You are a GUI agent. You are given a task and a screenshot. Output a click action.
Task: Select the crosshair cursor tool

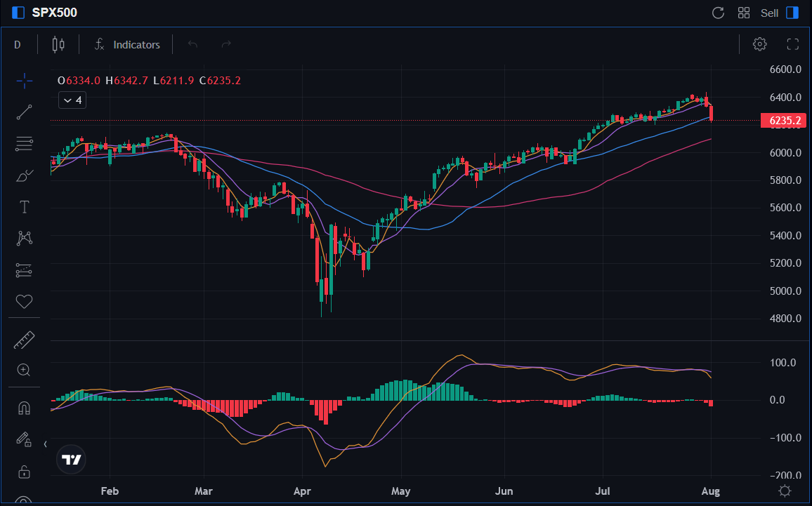point(24,81)
